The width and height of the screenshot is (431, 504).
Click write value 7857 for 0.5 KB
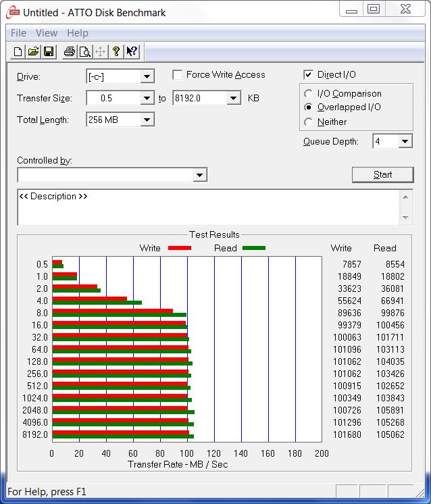[x=351, y=264]
